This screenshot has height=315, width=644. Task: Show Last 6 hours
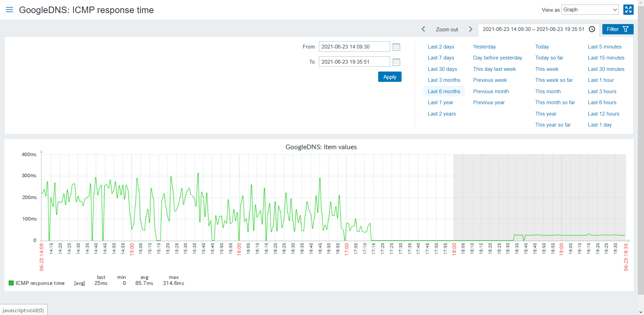pyautogui.click(x=602, y=102)
